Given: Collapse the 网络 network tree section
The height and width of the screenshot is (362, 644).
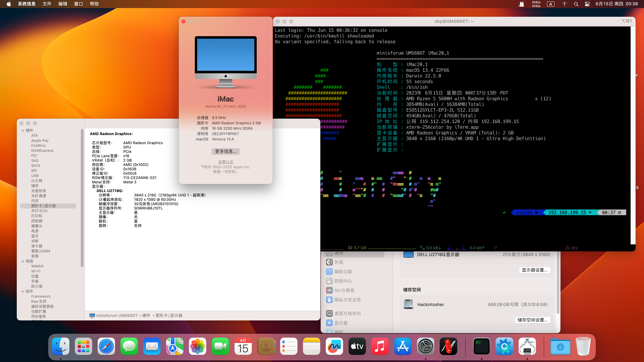Looking at the screenshot, I should (x=23, y=261).
